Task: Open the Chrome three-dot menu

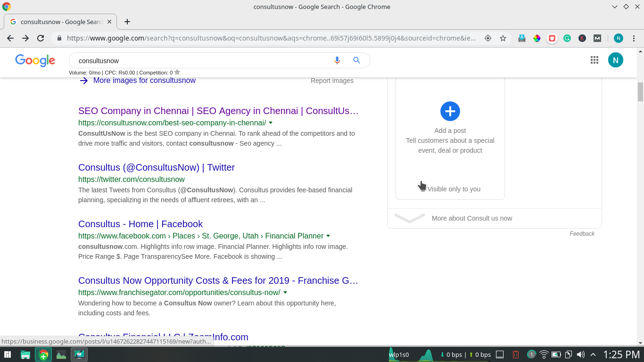Action: pyautogui.click(x=634, y=38)
